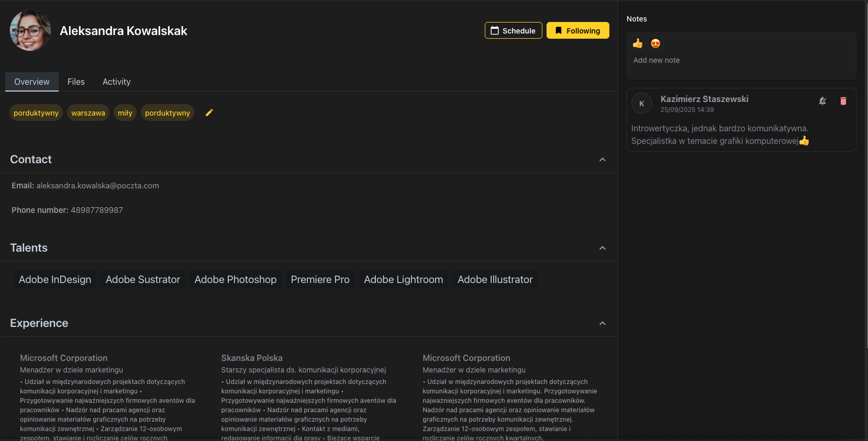Collapse the Talents section
Screen dimensions: 868x441
click(602, 248)
